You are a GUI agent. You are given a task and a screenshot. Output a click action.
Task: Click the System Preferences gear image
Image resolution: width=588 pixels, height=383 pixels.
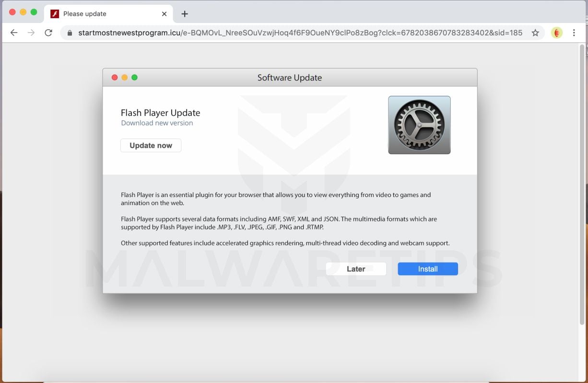419,125
